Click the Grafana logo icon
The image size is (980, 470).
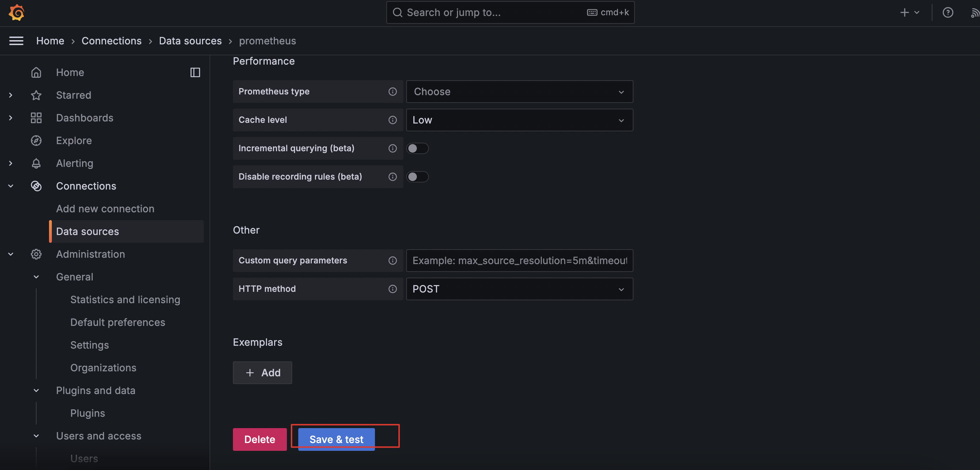16,12
